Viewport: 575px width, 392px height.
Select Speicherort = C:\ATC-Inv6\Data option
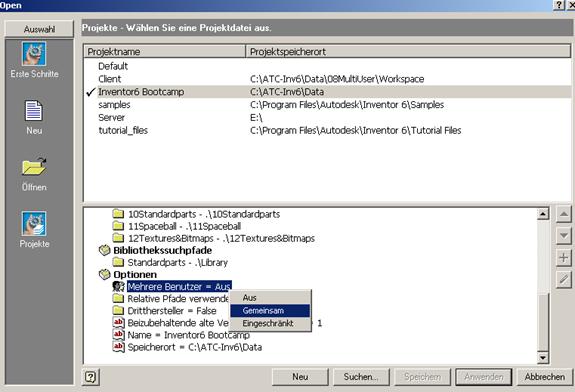tap(195, 347)
